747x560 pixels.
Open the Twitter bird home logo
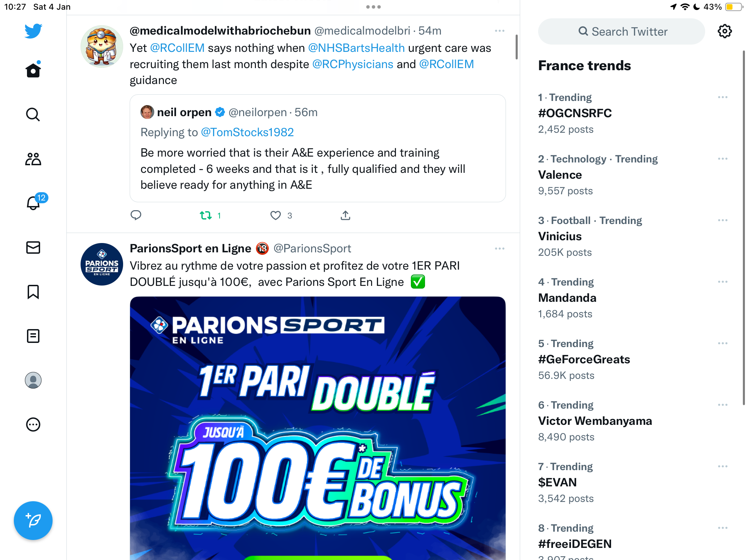point(33,31)
